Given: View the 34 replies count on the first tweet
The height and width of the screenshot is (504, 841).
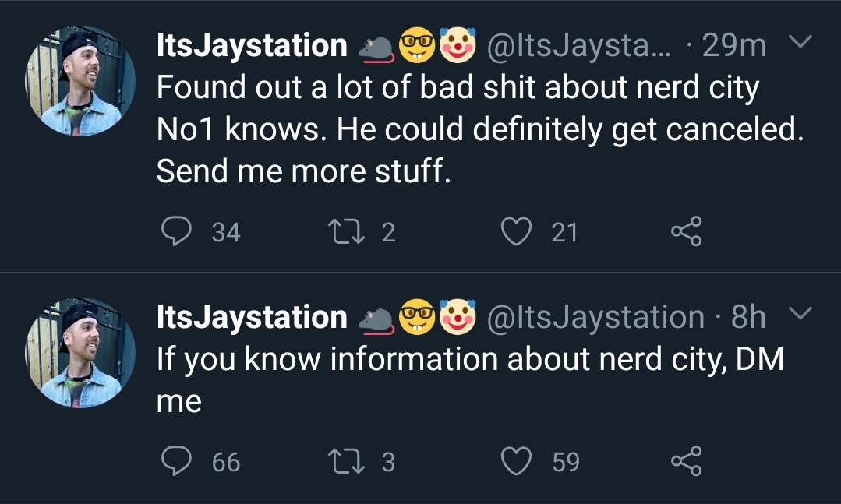Looking at the screenshot, I should tap(226, 232).
